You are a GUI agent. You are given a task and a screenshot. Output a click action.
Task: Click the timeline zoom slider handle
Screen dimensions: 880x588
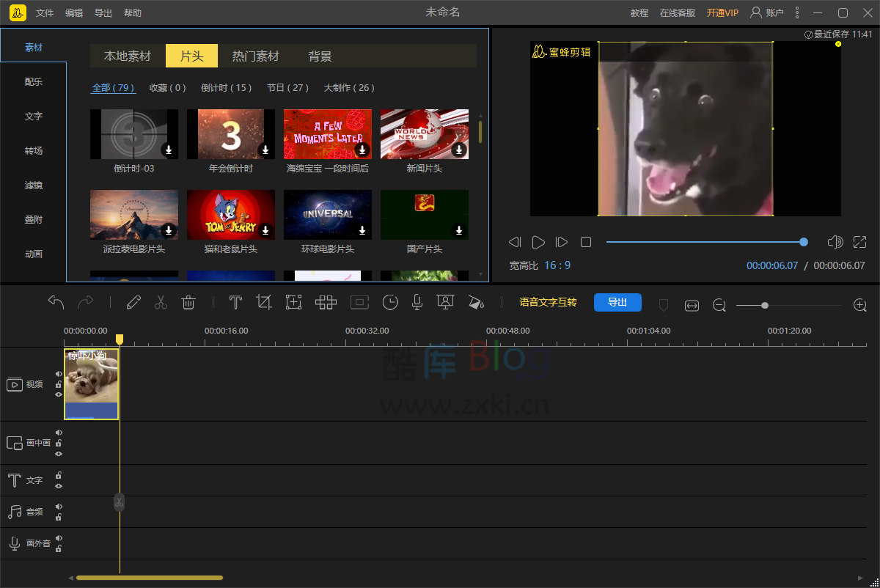pyautogui.click(x=765, y=305)
